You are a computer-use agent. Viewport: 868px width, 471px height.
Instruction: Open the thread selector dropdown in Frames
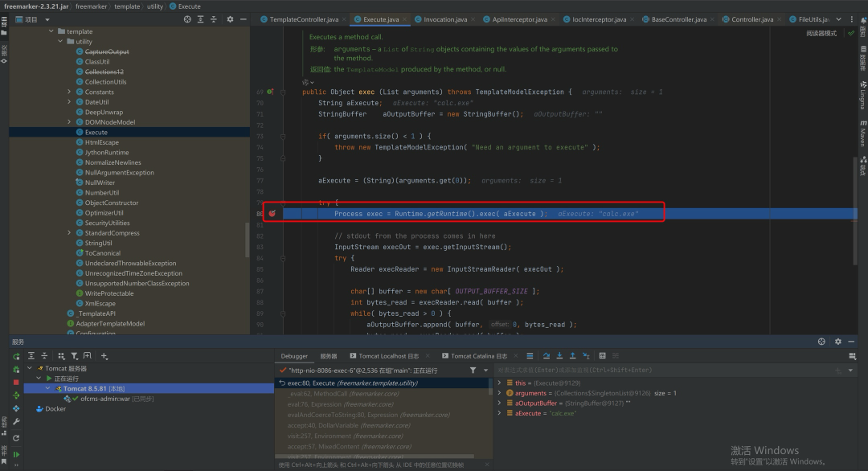coord(485,371)
